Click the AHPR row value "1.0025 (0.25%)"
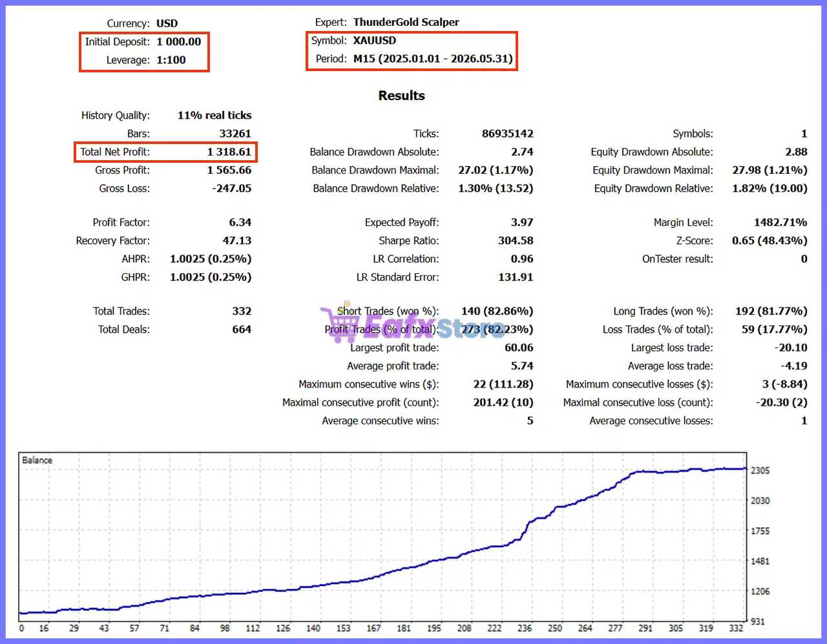 (x=211, y=259)
